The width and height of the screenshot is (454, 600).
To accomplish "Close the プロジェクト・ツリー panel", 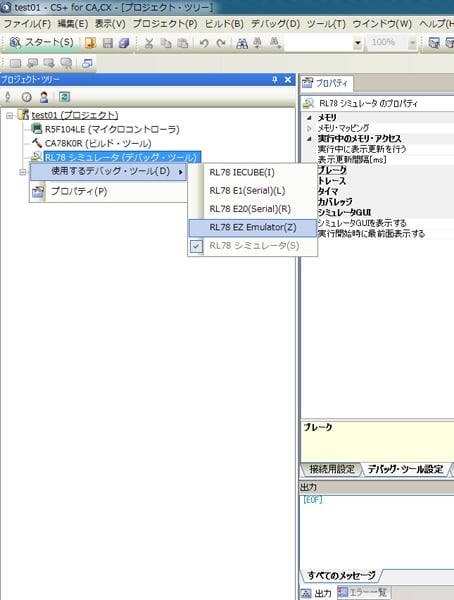I will point(288,80).
